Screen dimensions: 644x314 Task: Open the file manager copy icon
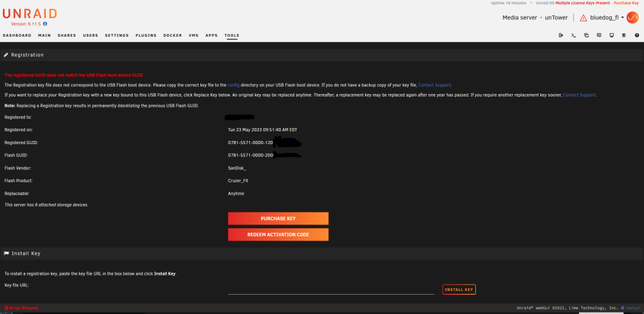(x=586, y=35)
